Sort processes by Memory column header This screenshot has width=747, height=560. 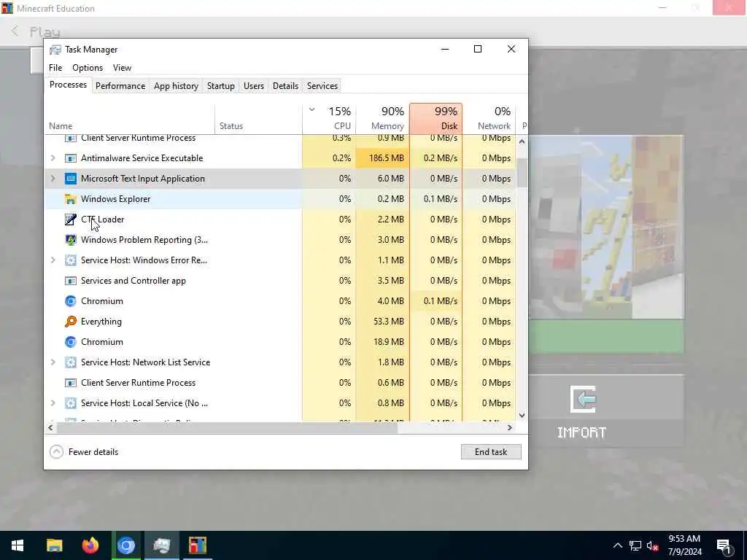point(382,119)
